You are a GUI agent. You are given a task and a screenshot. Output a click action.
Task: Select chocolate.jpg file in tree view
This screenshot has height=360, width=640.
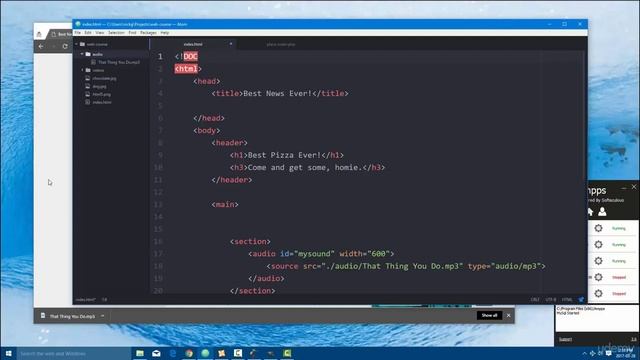tap(104, 78)
